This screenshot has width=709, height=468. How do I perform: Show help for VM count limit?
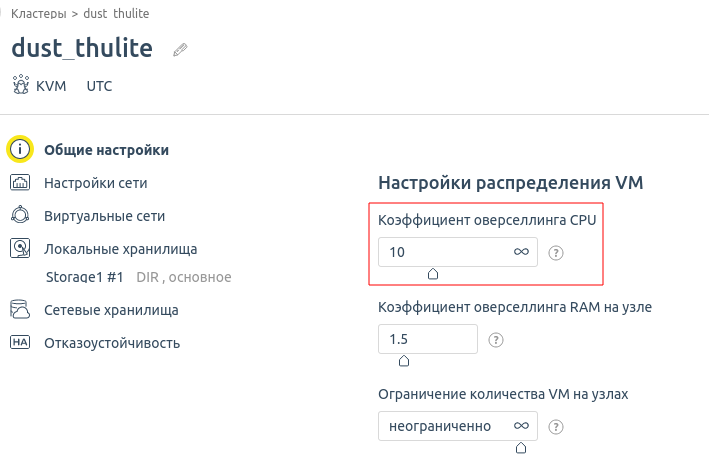click(556, 426)
